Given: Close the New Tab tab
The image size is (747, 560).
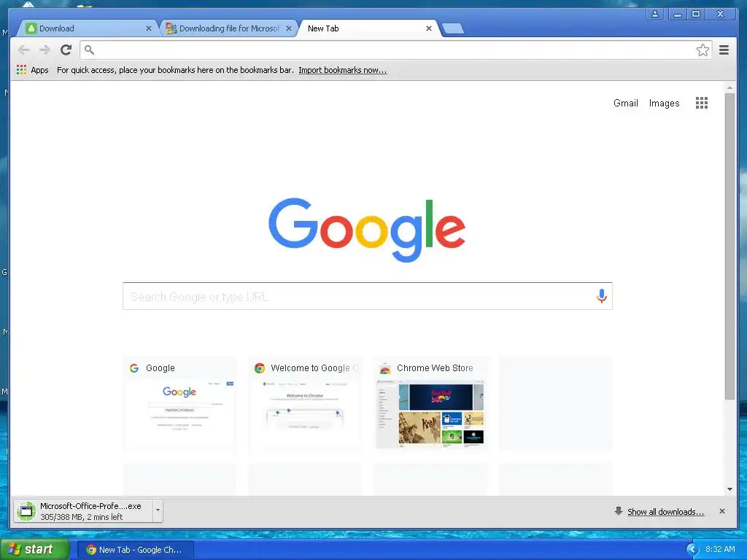Looking at the screenshot, I should 429,28.
